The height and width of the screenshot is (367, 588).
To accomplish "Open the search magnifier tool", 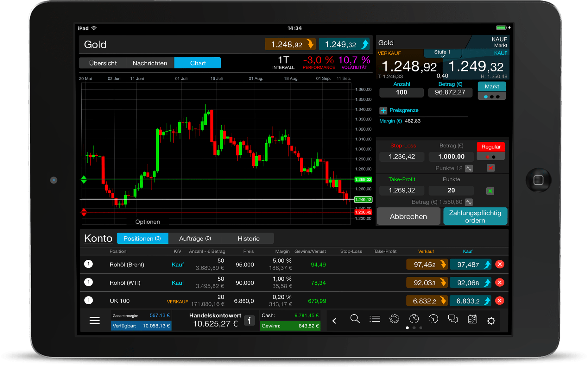I will click(355, 319).
